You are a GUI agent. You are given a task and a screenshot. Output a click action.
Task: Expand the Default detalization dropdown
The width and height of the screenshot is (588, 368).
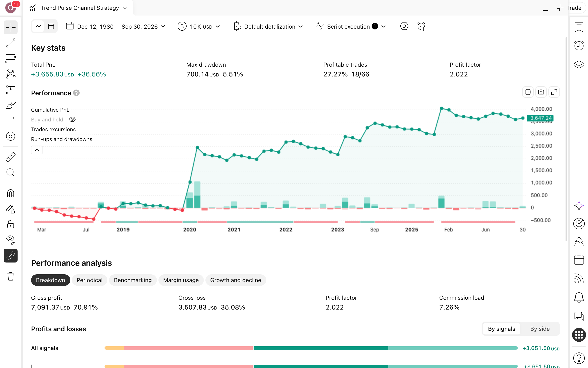(x=268, y=27)
